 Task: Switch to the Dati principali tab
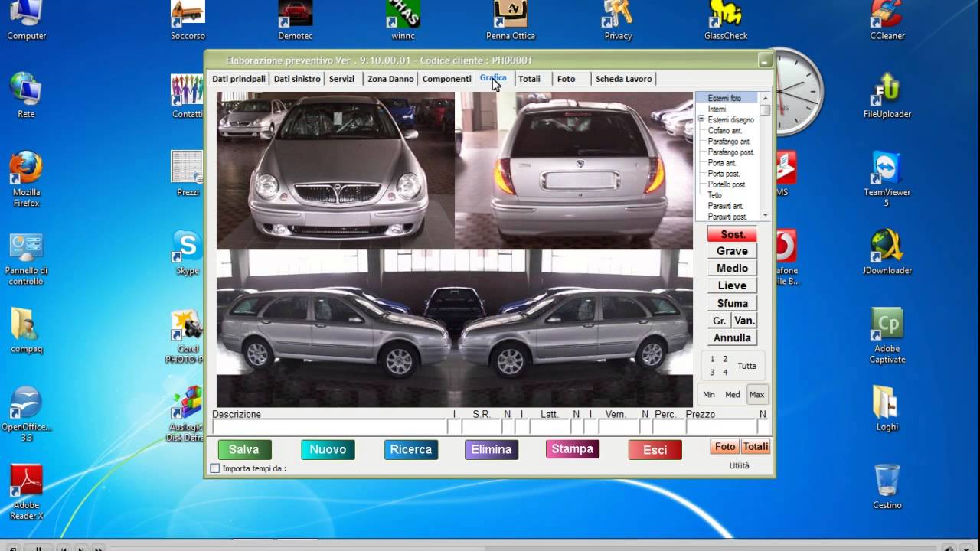click(239, 79)
